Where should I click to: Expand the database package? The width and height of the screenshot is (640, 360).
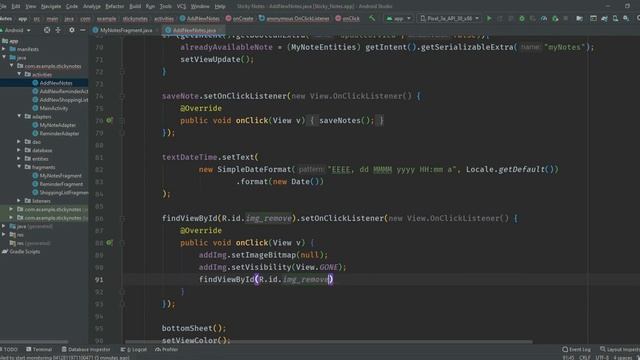click(19, 150)
